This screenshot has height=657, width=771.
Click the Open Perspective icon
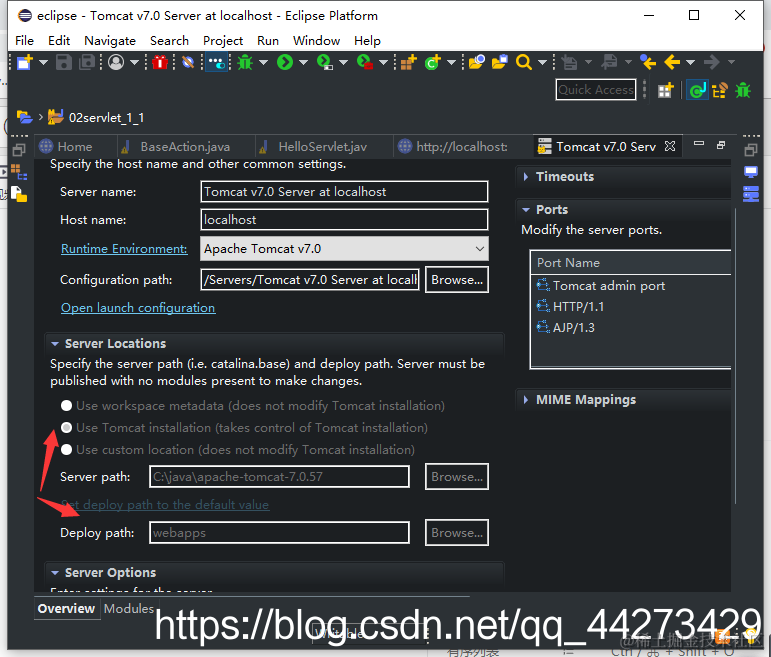665,90
